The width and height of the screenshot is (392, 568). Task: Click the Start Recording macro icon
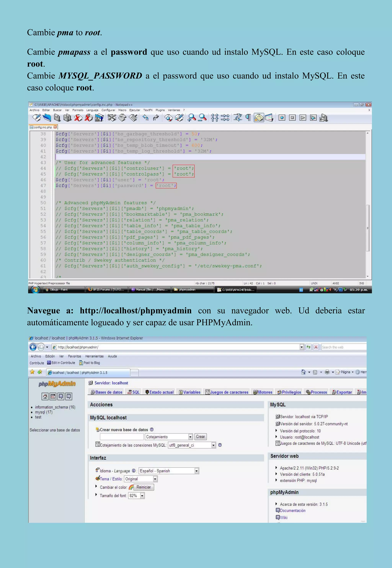point(282,118)
